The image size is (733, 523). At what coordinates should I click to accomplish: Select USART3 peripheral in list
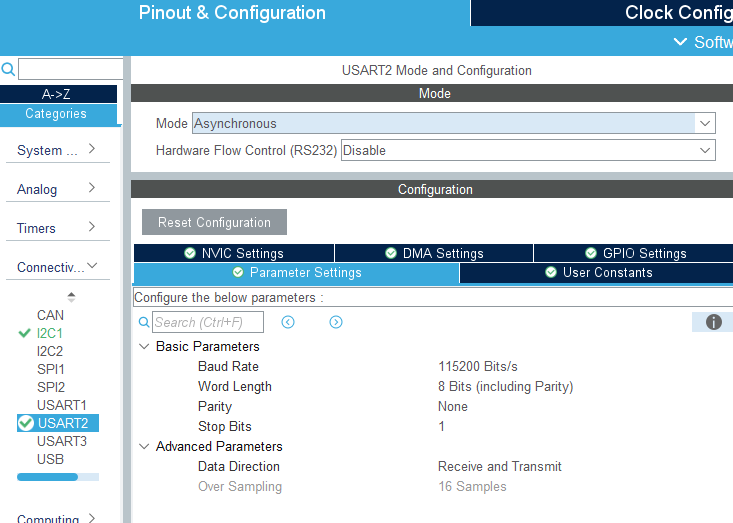tap(62, 441)
